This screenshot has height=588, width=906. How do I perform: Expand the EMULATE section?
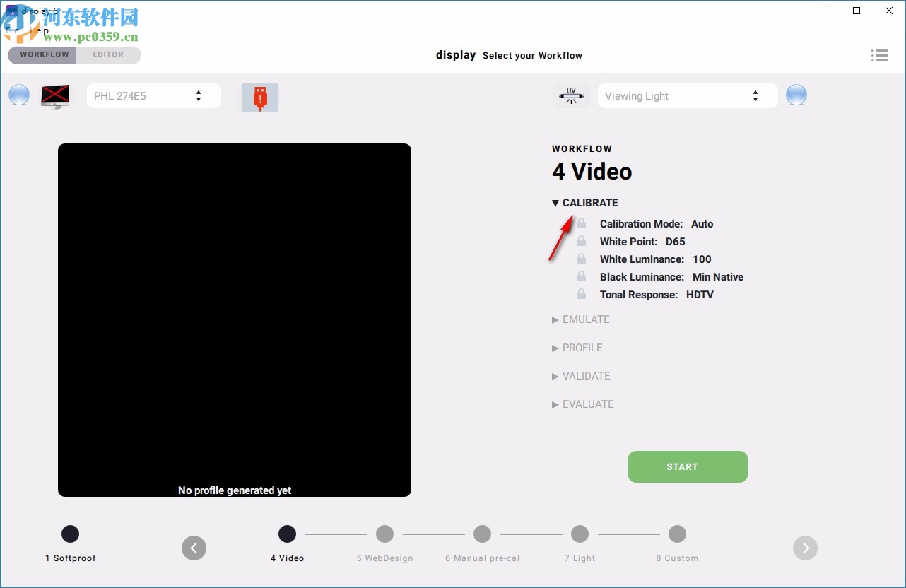click(581, 319)
